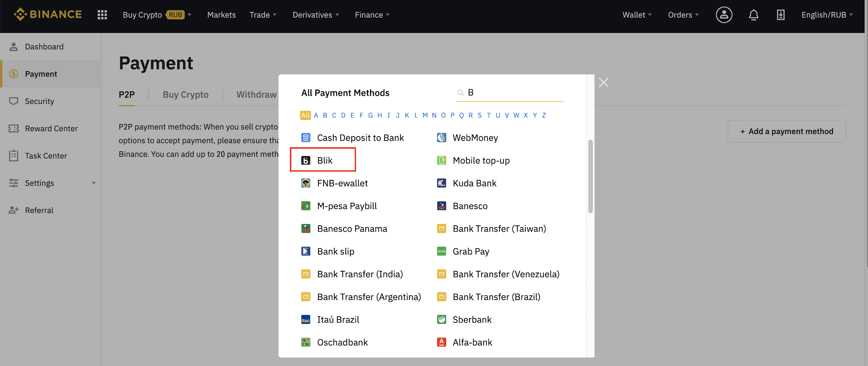868x366 pixels.
Task: Click Add a payment method button
Action: (787, 131)
